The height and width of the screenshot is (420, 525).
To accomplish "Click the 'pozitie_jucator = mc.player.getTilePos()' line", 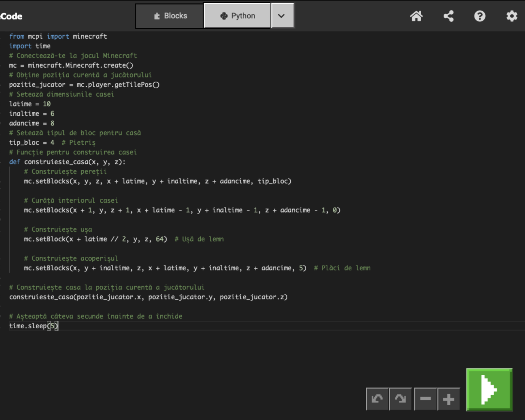I will coord(84,85).
